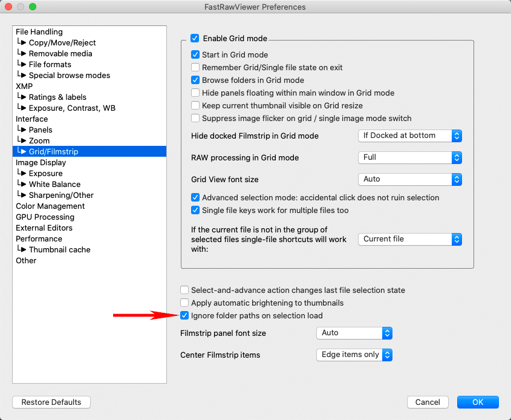511x420 pixels.
Task: Enable Apply automatic brightening to thumbnails
Action: [185, 303]
